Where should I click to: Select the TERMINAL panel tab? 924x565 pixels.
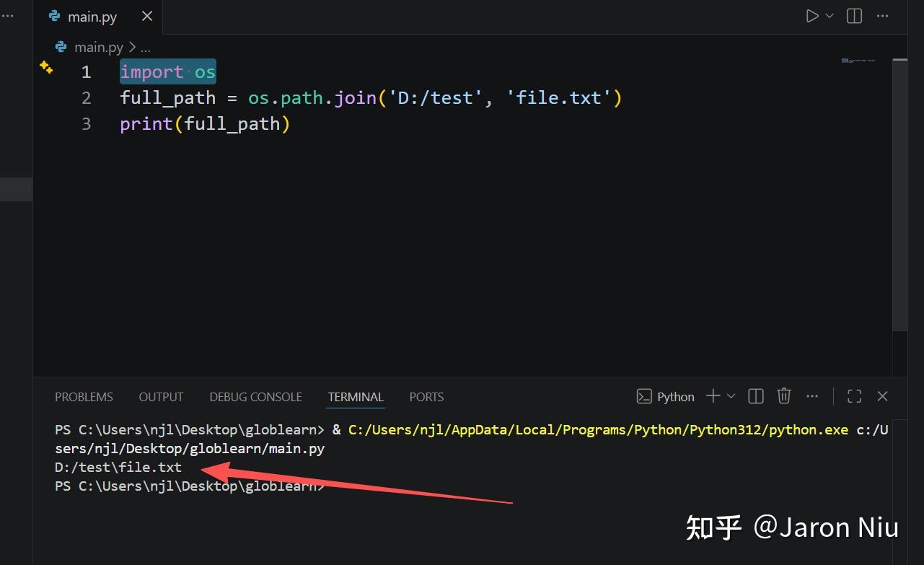tap(356, 397)
